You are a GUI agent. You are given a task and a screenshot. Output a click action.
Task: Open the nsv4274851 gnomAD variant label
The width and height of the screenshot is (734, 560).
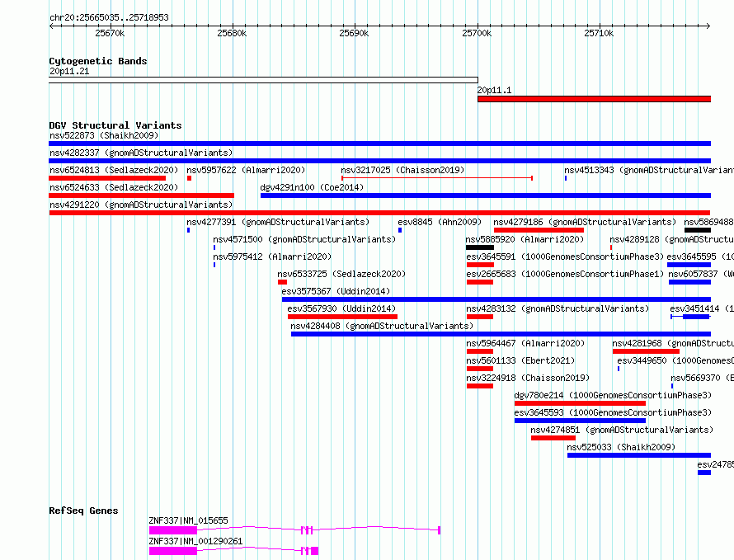coord(622,430)
